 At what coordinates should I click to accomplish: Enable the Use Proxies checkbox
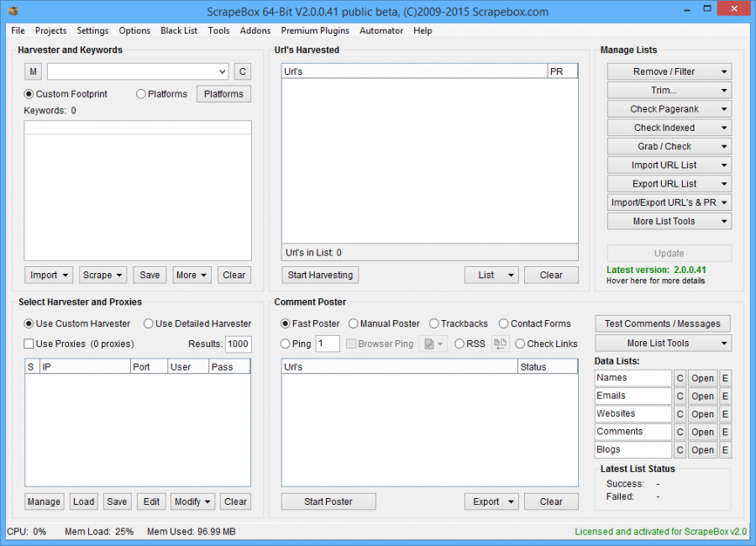pos(29,344)
